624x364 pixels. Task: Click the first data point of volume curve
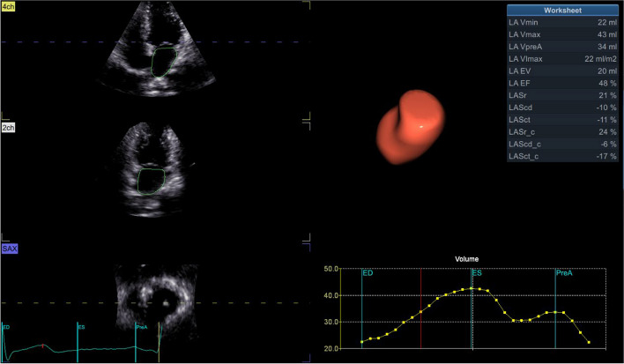click(361, 342)
